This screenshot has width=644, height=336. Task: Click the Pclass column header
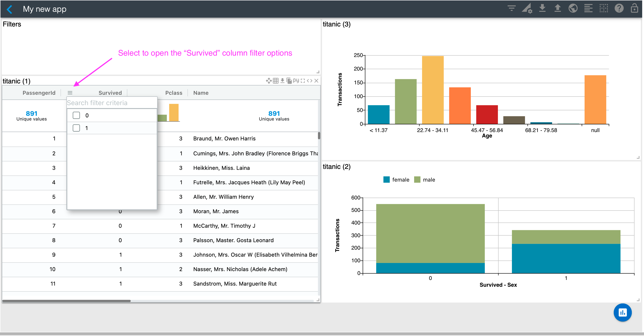pyautogui.click(x=173, y=93)
